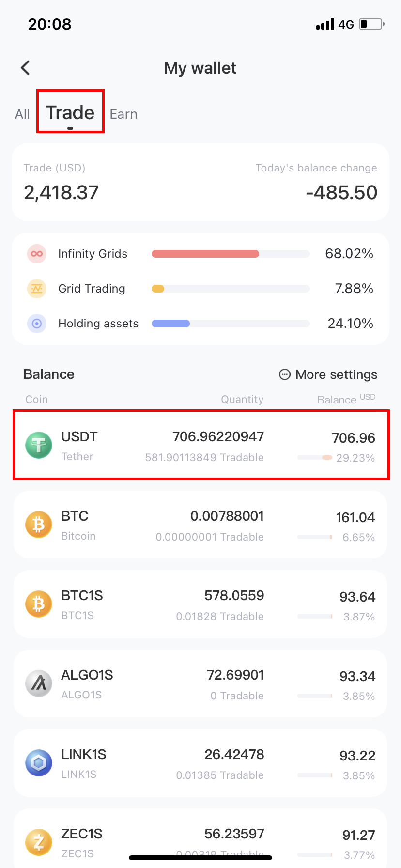Tap Today's balance change value
Viewport: 401px width, 868px height.
click(x=341, y=192)
